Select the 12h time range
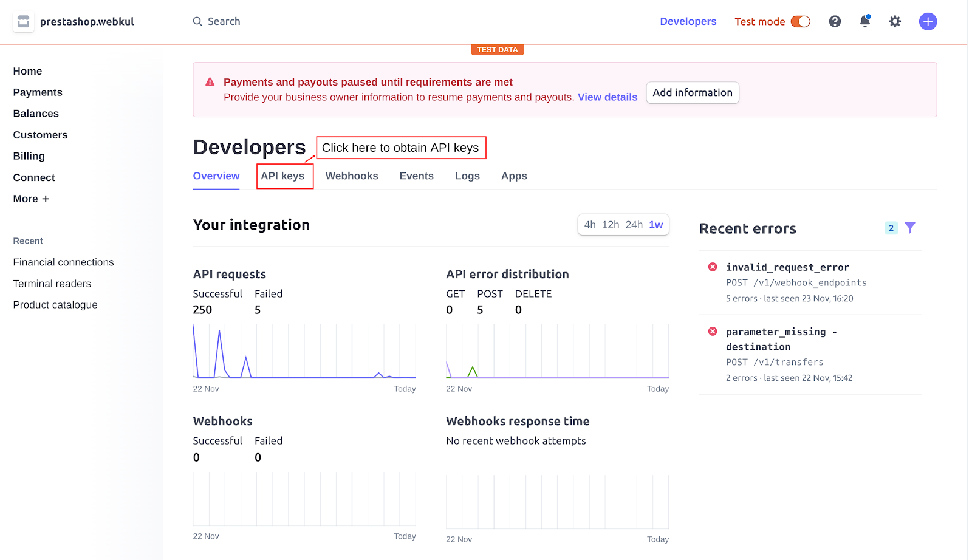Image resolution: width=972 pixels, height=560 pixels. pyautogui.click(x=611, y=225)
